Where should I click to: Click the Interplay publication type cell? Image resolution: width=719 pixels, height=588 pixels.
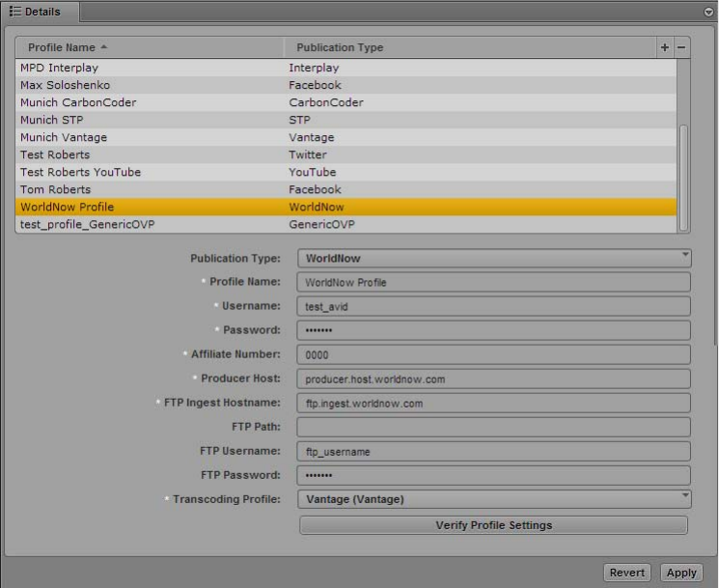point(314,68)
